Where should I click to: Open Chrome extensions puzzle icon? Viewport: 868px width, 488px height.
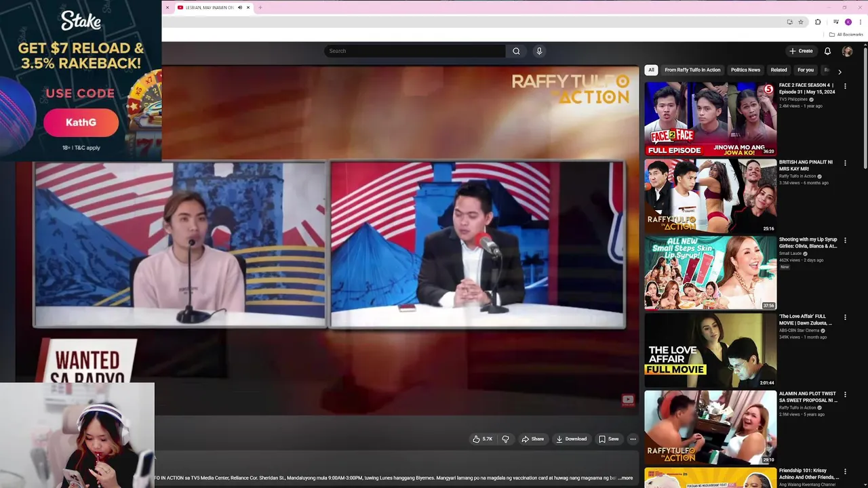click(x=818, y=22)
